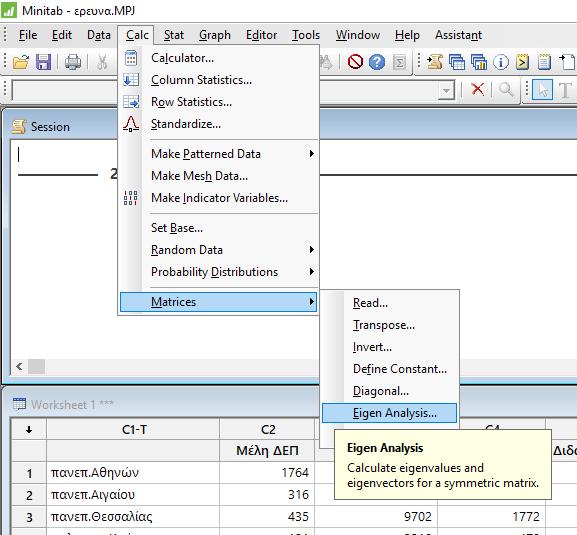Select Diagonal in Matrices submenu
Screen dimensions: 577x535
pos(389,391)
